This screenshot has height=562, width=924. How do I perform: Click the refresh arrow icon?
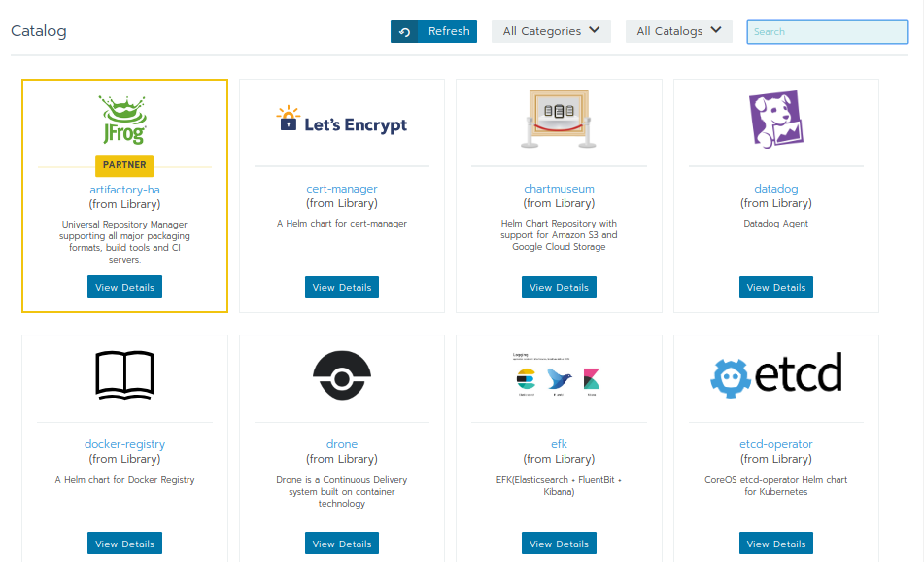coord(404,32)
